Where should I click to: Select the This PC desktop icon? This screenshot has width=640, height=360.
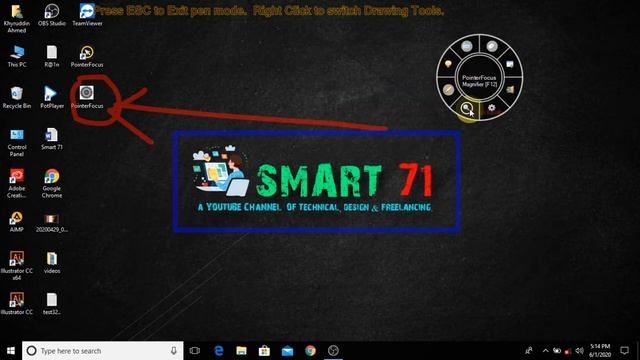[x=17, y=57]
